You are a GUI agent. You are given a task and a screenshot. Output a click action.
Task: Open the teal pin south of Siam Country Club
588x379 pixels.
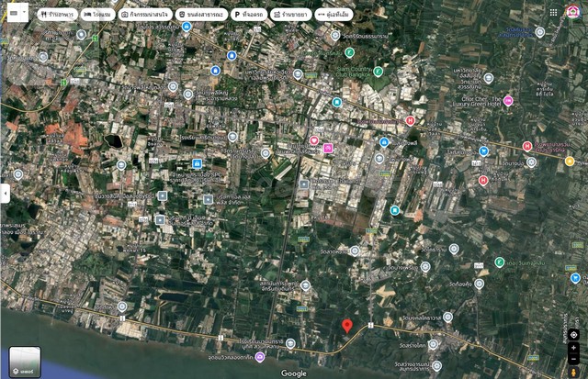click(337, 102)
